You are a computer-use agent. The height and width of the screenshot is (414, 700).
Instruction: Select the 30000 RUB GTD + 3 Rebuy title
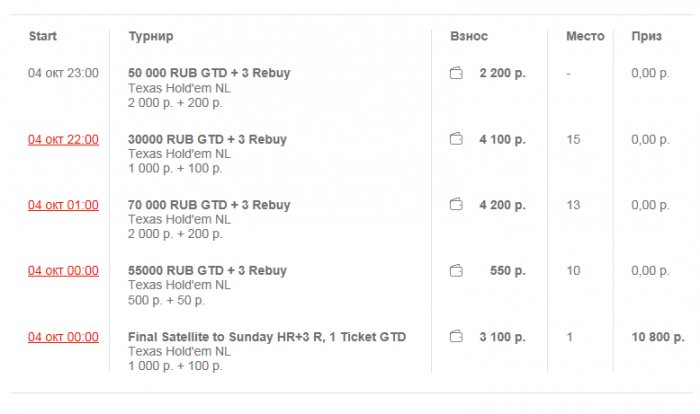pyautogui.click(x=207, y=139)
